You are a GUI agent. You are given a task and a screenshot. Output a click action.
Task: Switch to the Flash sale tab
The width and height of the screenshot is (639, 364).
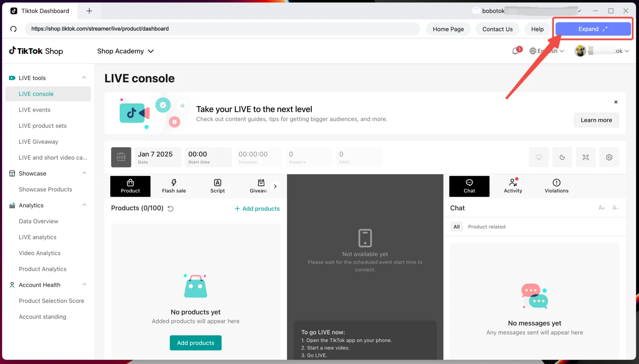tap(174, 186)
